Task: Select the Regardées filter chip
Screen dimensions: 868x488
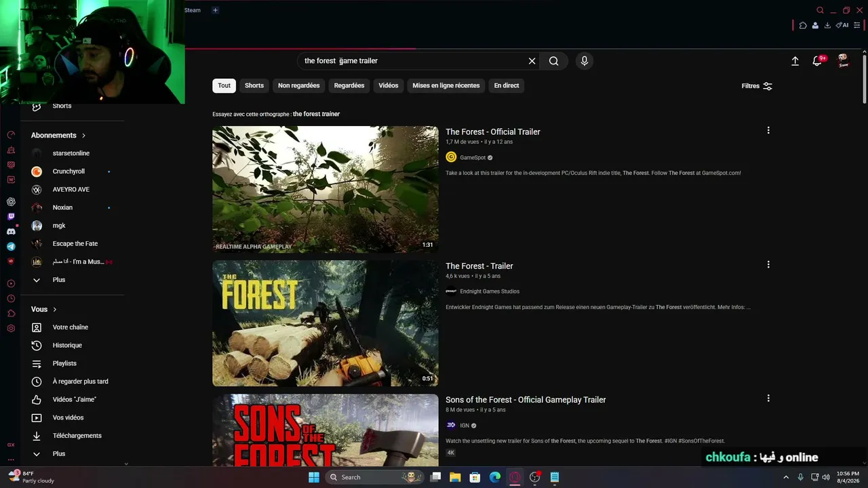Action: pos(349,85)
